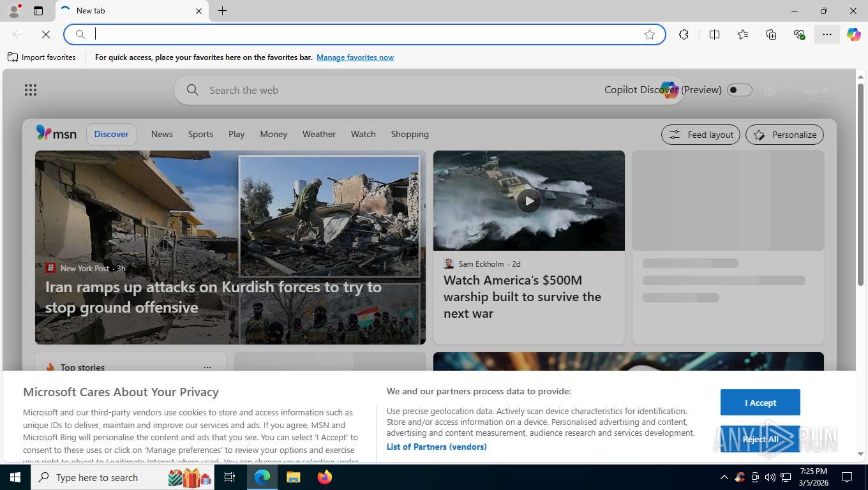Open the app launcher grid icon
Image resolution: width=868 pixels, height=490 pixels.
click(31, 90)
